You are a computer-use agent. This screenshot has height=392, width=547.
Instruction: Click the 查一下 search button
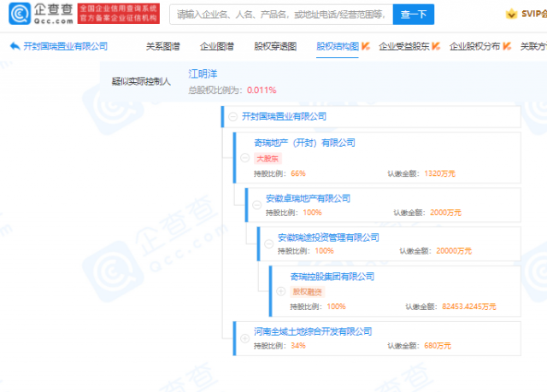(x=414, y=15)
